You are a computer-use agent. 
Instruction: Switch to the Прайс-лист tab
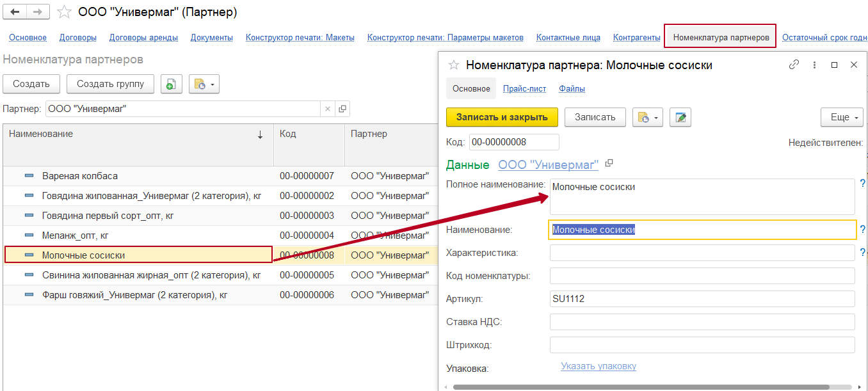pos(524,89)
